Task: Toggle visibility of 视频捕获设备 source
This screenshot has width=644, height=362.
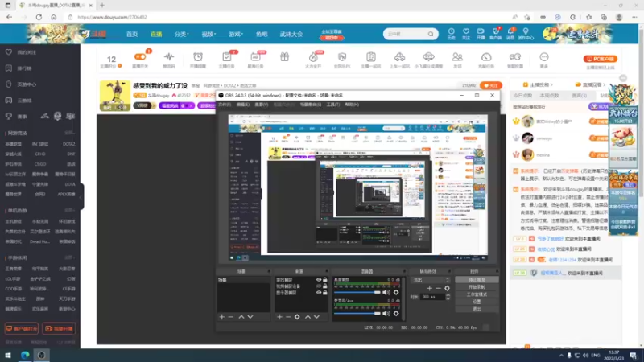Action: coord(319,286)
